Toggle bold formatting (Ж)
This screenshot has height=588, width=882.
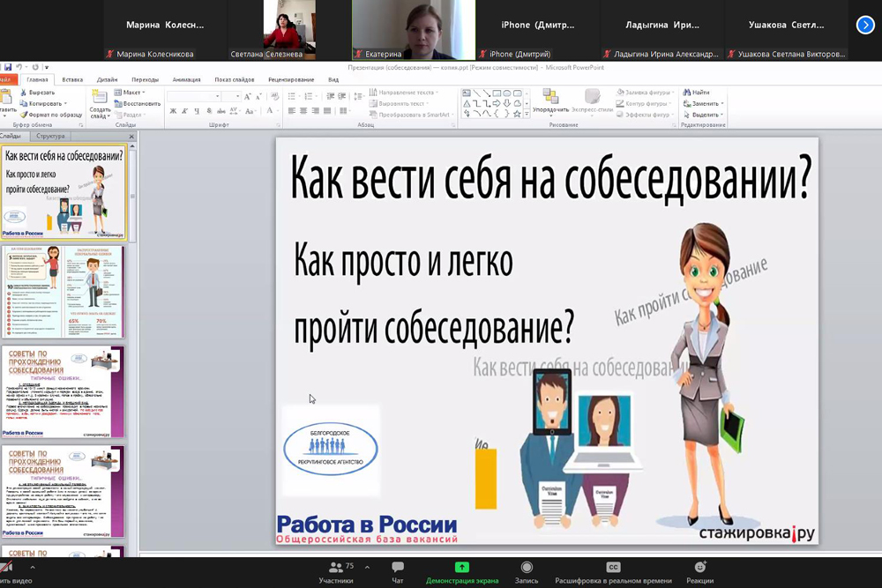coord(173,111)
